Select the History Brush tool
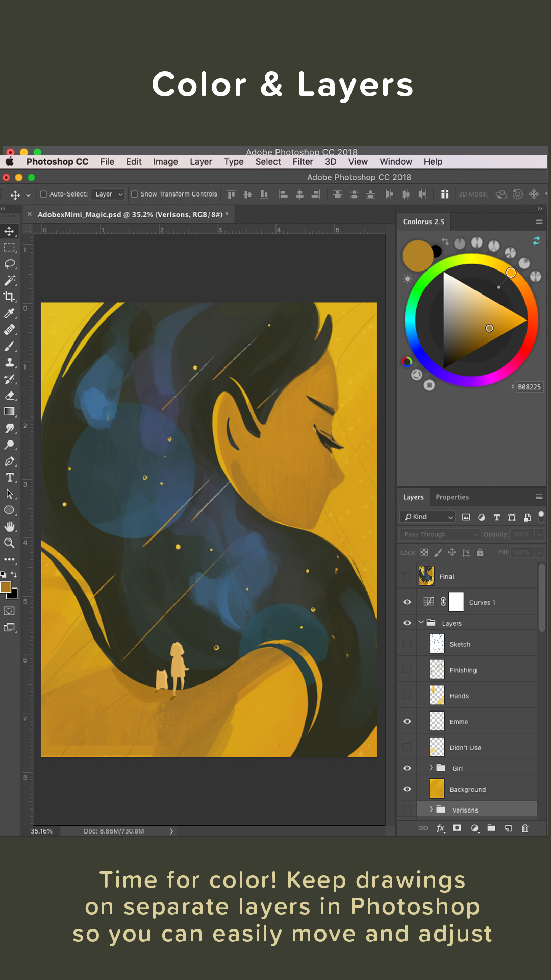This screenshot has height=980, width=551. pyautogui.click(x=9, y=379)
